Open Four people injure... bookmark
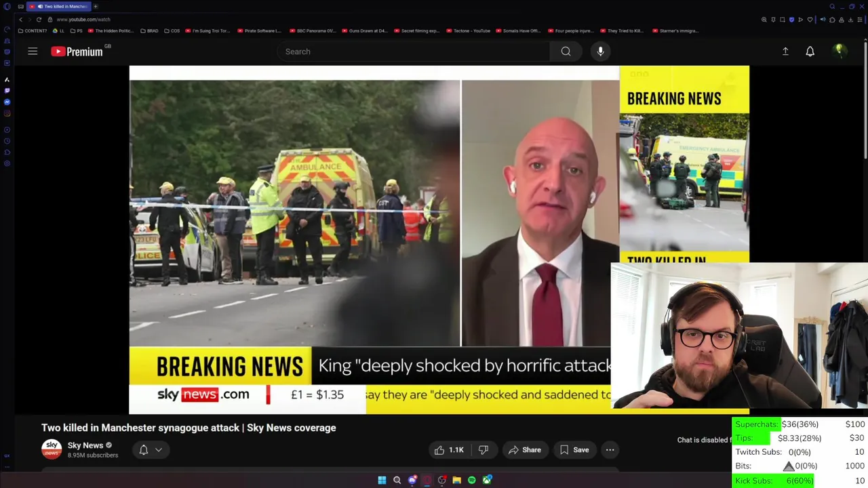Viewport: 868px width, 488px height. point(571,30)
